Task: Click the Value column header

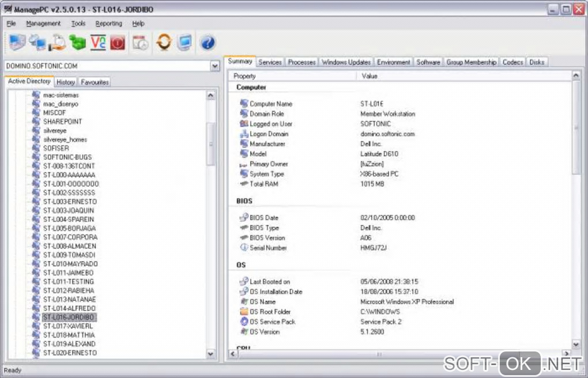Action: coord(464,76)
